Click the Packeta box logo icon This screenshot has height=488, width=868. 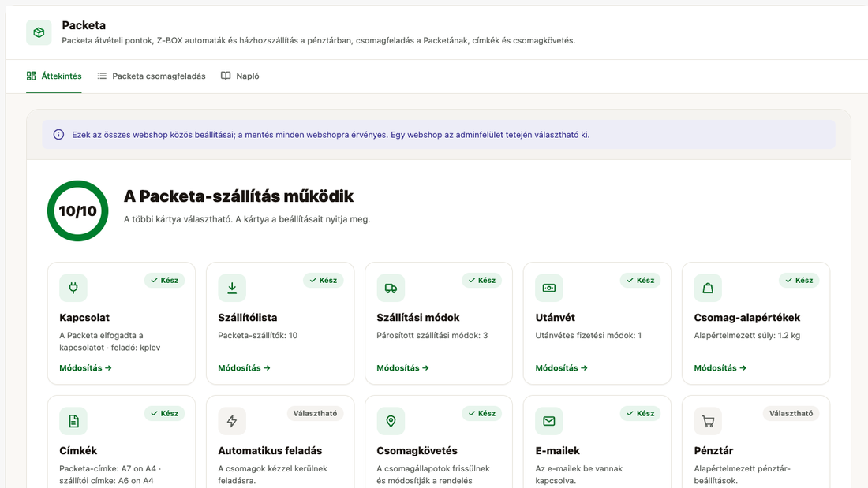click(39, 32)
